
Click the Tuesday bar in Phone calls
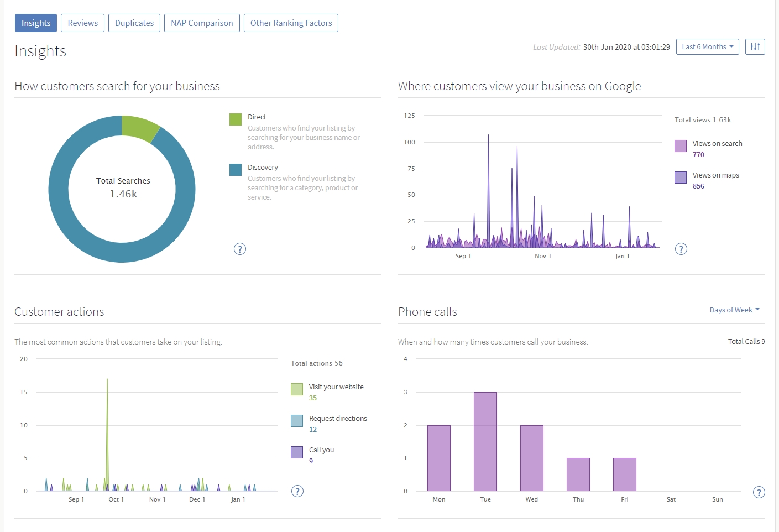pos(485,441)
